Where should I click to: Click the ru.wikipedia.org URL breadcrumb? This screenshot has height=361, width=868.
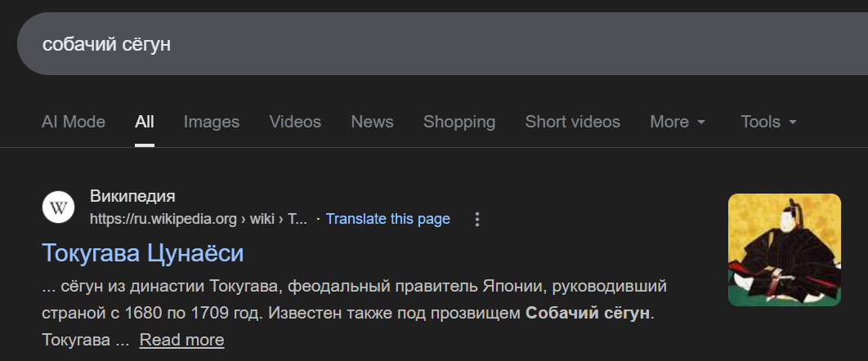click(198, 219)
